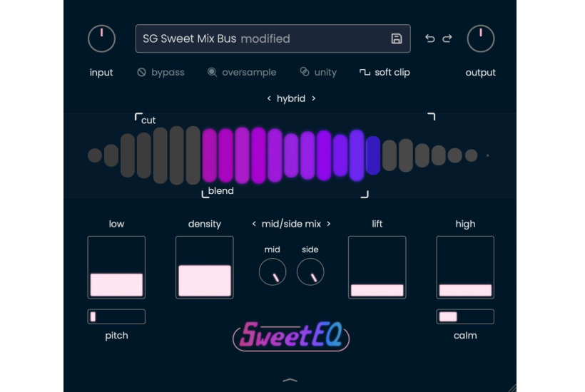Select previous option left of mid/side mix

254,224
